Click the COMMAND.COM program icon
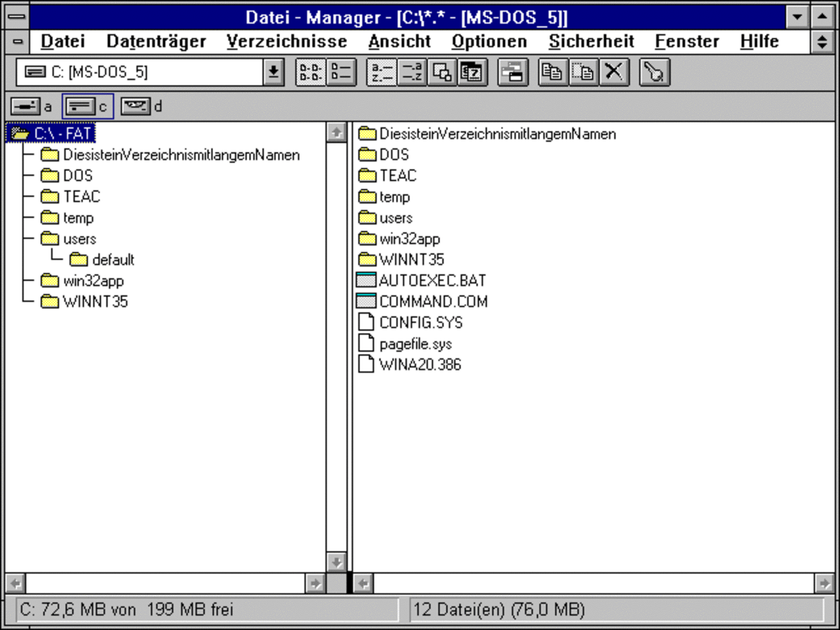 point(366,301)
